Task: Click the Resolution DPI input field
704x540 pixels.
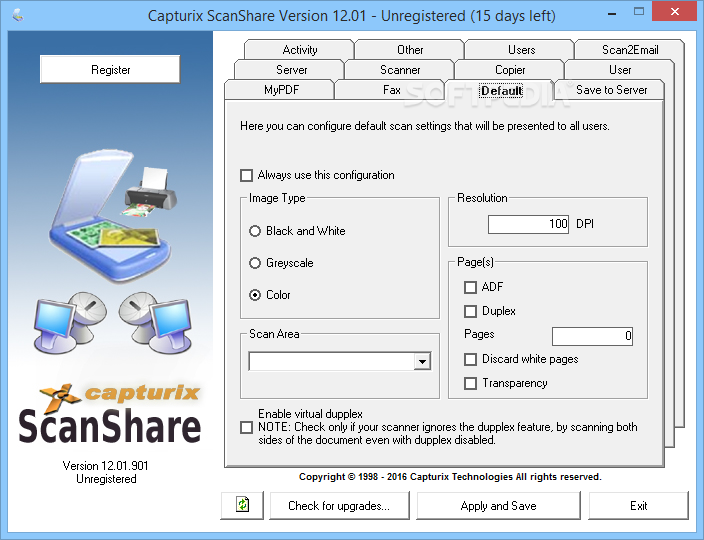Action: point(528,224)
